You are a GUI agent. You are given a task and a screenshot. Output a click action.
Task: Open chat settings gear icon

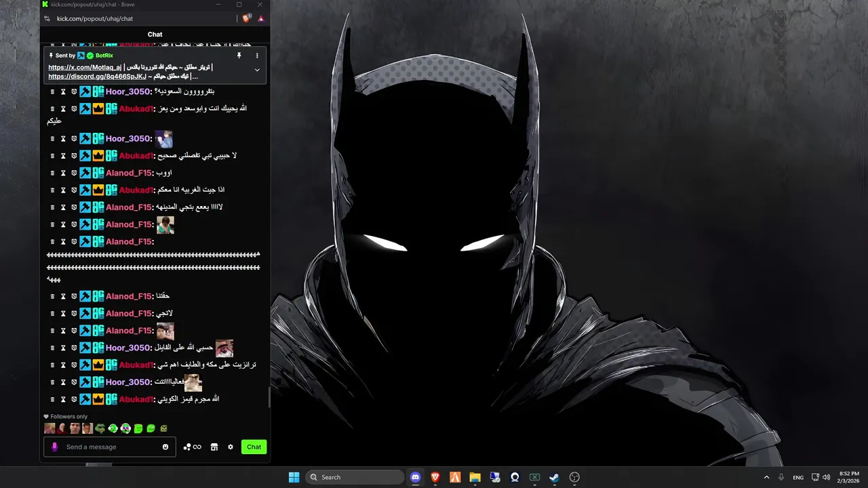[231, 447]
